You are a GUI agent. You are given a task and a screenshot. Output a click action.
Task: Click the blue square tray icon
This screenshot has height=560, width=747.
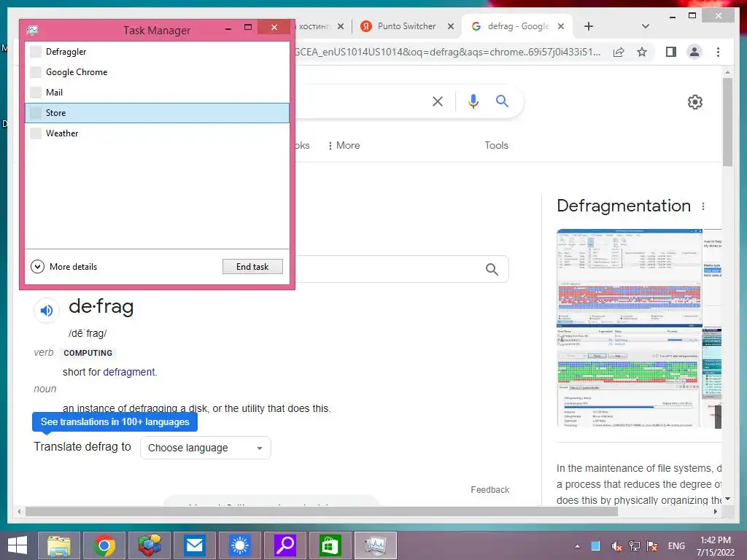click(x=595, y=546)
